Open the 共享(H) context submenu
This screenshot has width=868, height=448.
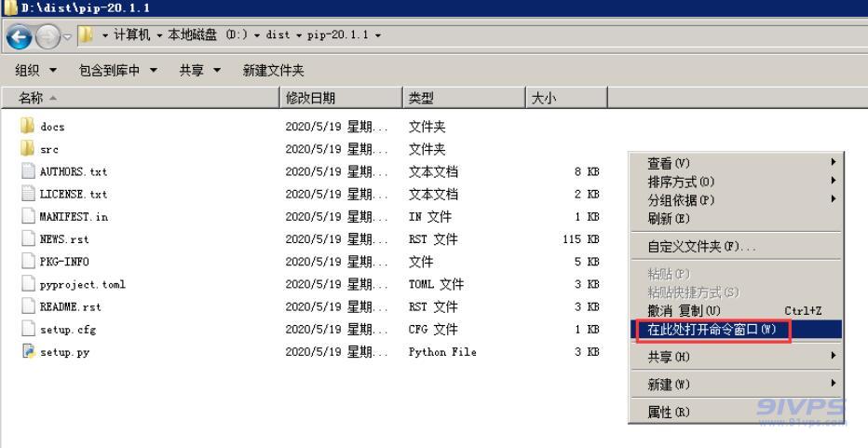[x=736, y=357]
